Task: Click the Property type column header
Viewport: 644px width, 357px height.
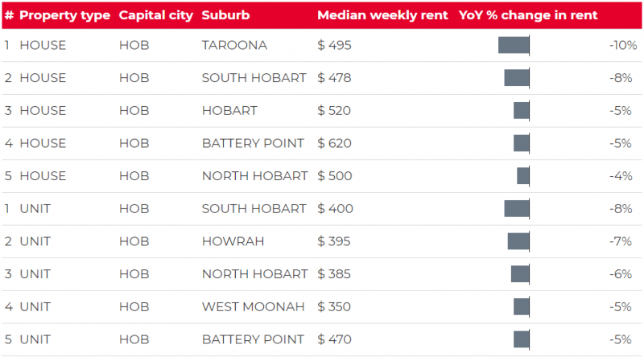Action: (x=65, y=15)
